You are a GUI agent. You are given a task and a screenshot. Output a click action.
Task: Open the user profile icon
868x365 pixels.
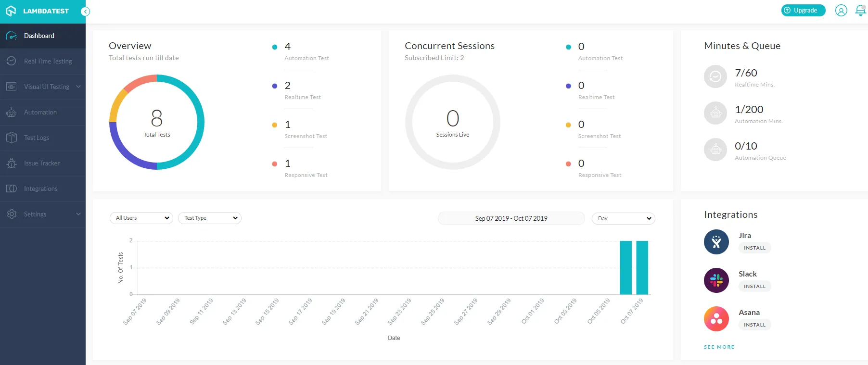click(841, 11)
